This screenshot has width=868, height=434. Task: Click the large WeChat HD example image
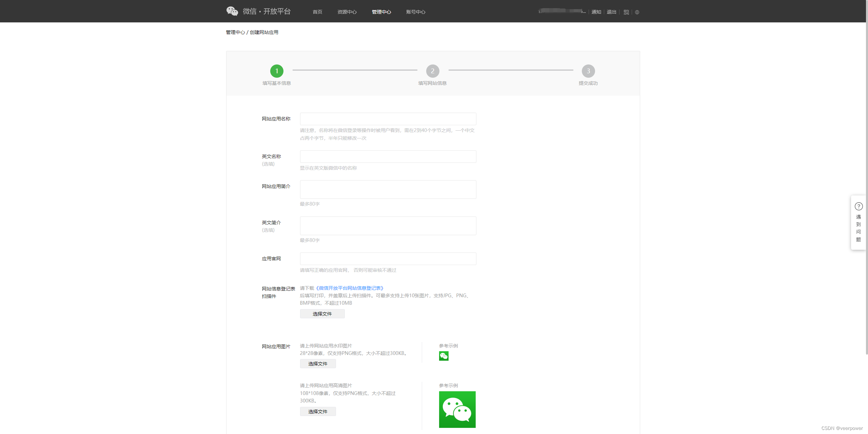457,409
